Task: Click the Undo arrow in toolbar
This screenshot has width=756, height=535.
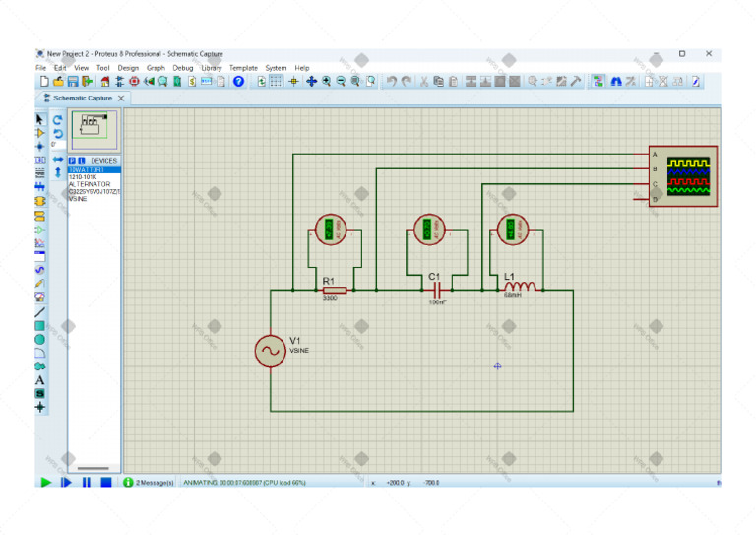Action: (x=391, y=82)
